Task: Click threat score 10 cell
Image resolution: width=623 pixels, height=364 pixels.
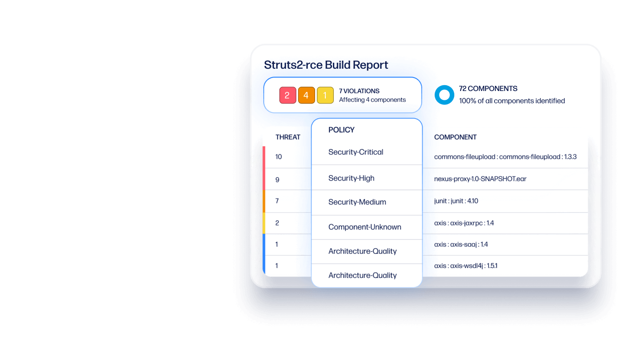Action: tap(278, 157)
